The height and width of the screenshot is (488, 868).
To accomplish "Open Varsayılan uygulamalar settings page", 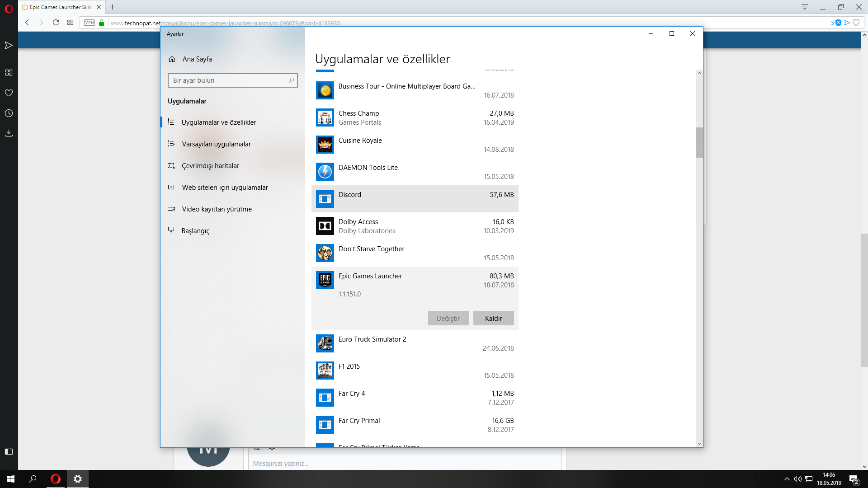I will click(x=216, y=144).
